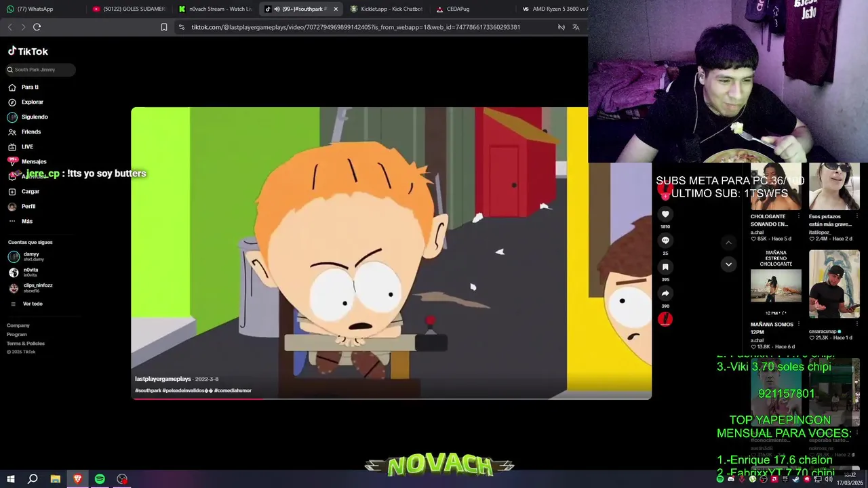Open CHOLOGANTE SONANDO EN video thumbnail
This screenshot has height=488, width=868.
(776, 187)
